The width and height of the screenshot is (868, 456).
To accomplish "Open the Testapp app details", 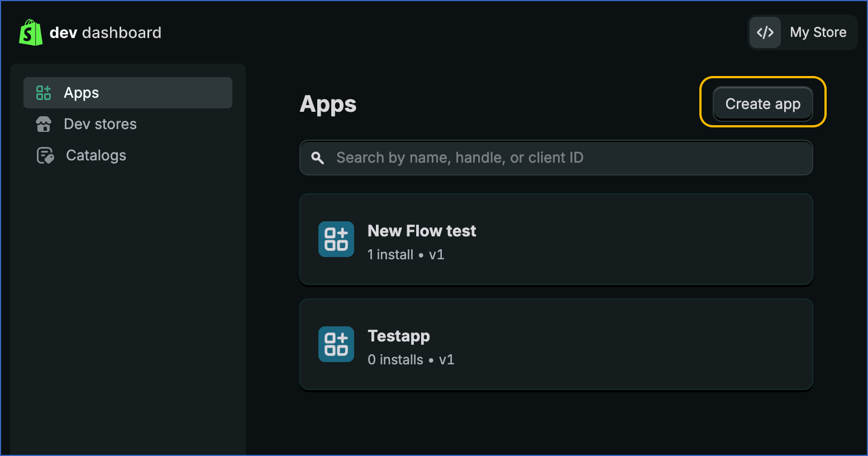I will (x=399, y=336).
